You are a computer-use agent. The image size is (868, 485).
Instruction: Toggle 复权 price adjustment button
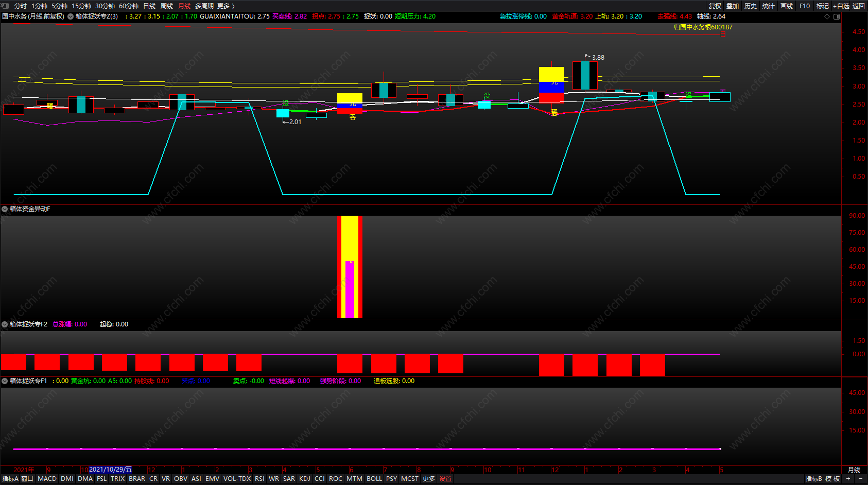pyautogui.click(x=715, y=6)
